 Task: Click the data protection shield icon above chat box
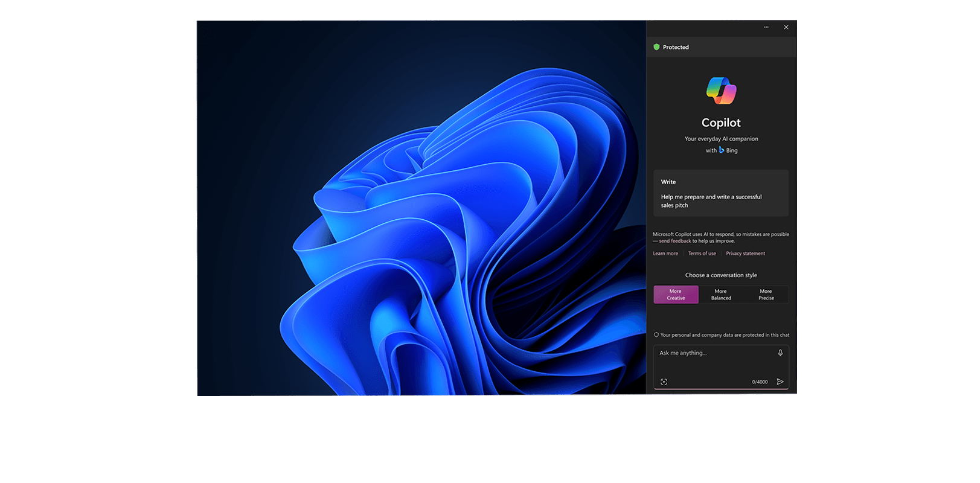pyautogui.click(x=656, y=335)
